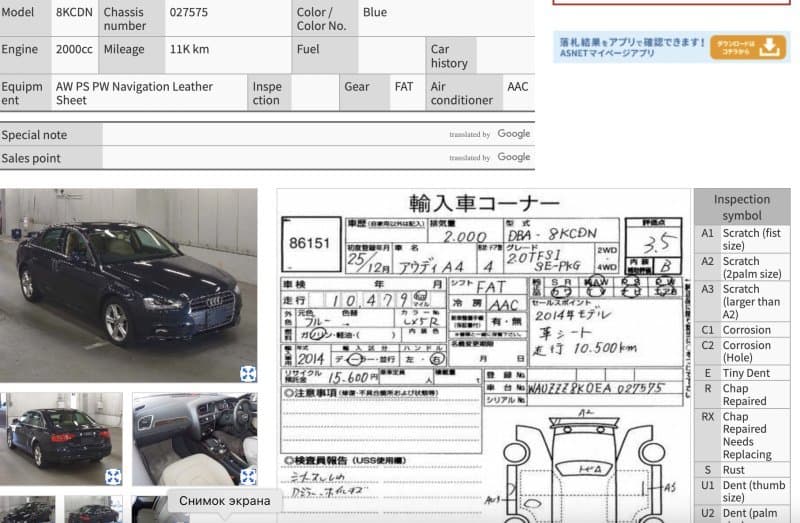Open the ASNET My Page app banner
Screen dimensions: 800x523
click(x=671, y=47)
